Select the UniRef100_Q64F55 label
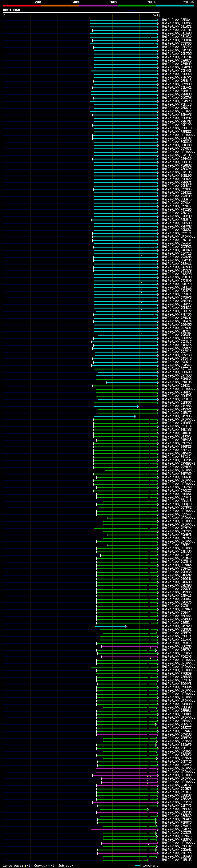The image size is (197, 868). [177, 785]
